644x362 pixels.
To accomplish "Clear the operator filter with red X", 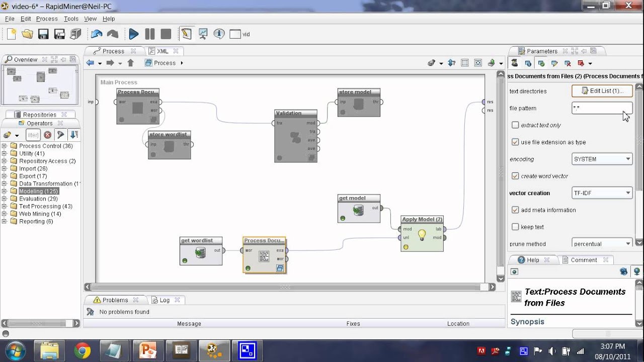I will coord(47,135).
